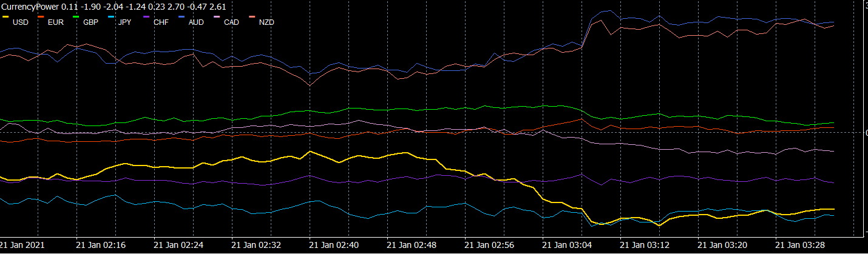Click the 21 Jan 03:28 time label
868x254 pixels.
(x=800, y=246)
